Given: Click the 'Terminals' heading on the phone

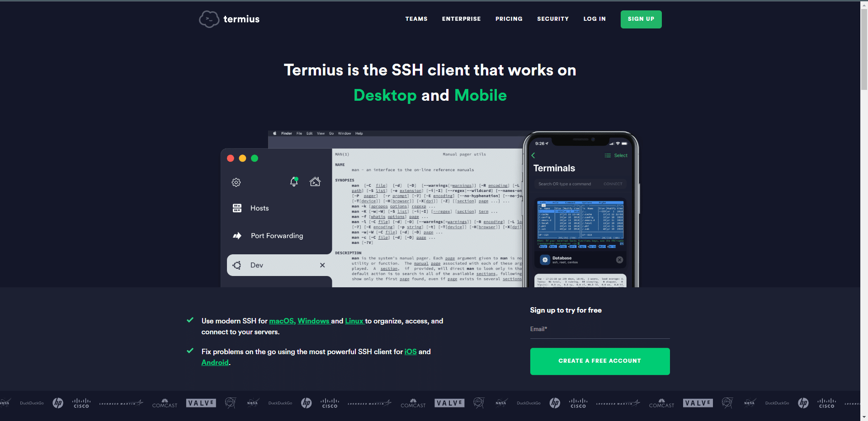Looking at the screenshot, I should (554, 168).
